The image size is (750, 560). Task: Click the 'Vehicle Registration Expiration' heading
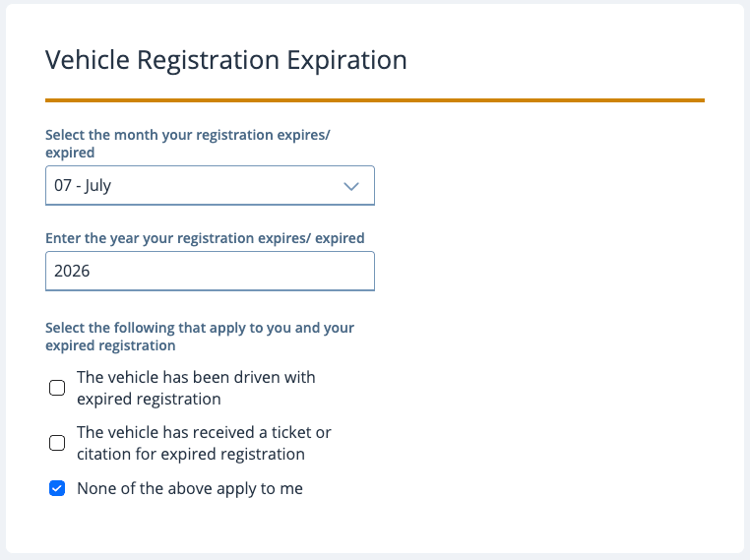(225, 60)
